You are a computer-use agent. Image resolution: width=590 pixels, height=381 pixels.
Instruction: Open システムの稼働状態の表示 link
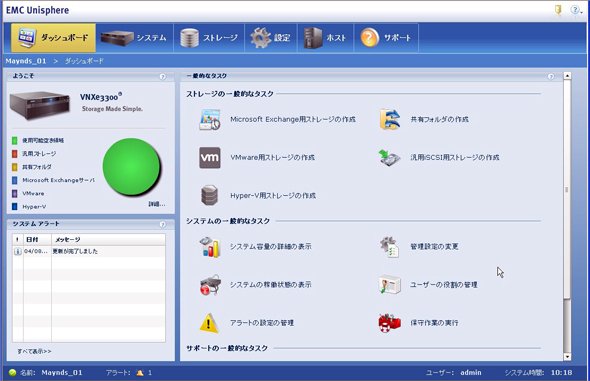pyautogui.click(x=271, y=284)
